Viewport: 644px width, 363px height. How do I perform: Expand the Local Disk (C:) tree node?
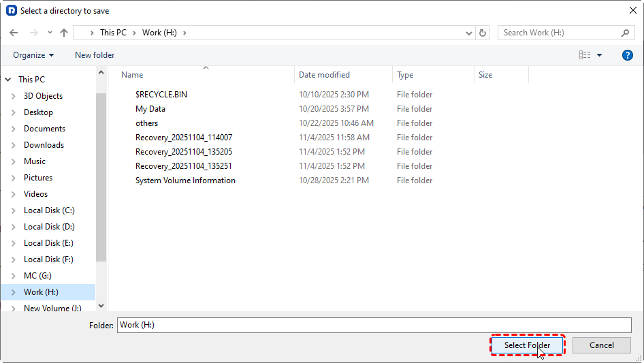click(14, 210)
